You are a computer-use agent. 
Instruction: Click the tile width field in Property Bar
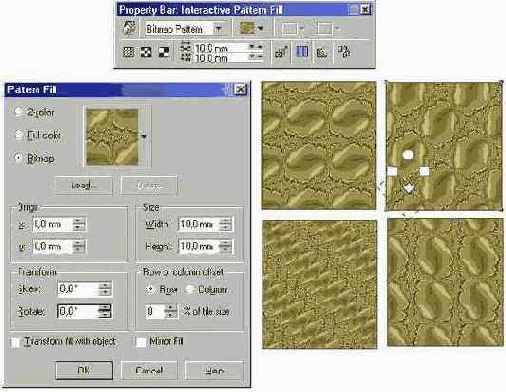coord(222,48)
